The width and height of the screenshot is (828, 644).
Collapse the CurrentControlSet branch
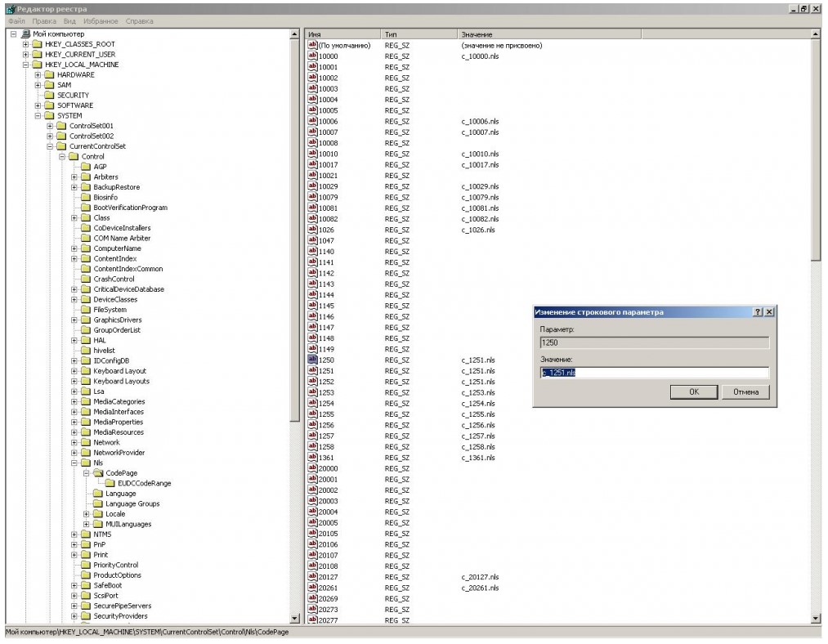50,146
